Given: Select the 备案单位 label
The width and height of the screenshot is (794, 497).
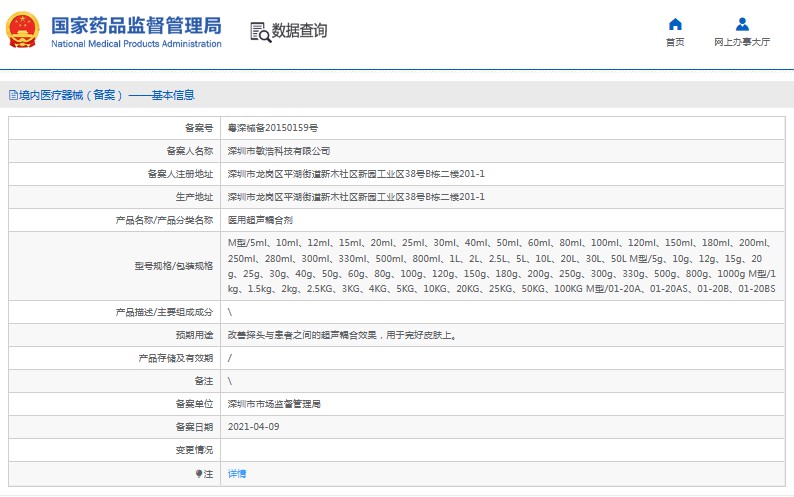Looking at the screenshot, I should click(194, 404).
